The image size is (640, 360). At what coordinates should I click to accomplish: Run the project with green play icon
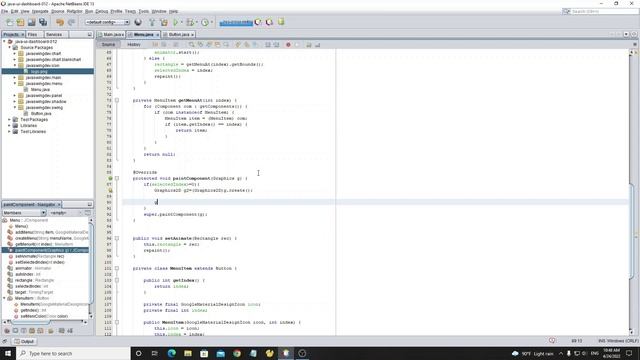click(x=176, y=22)
